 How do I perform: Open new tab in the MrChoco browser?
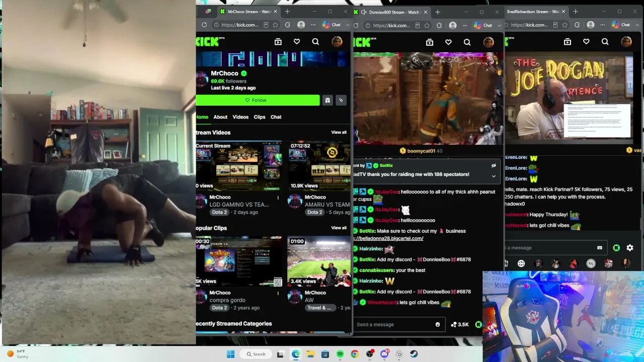tap(287, 12)
